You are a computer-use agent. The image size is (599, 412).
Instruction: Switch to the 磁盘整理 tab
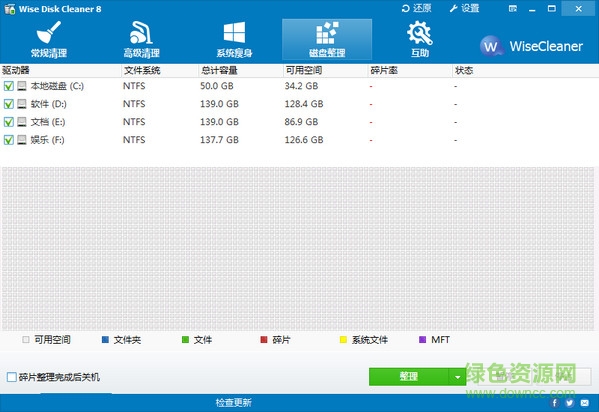click(327, 39)
